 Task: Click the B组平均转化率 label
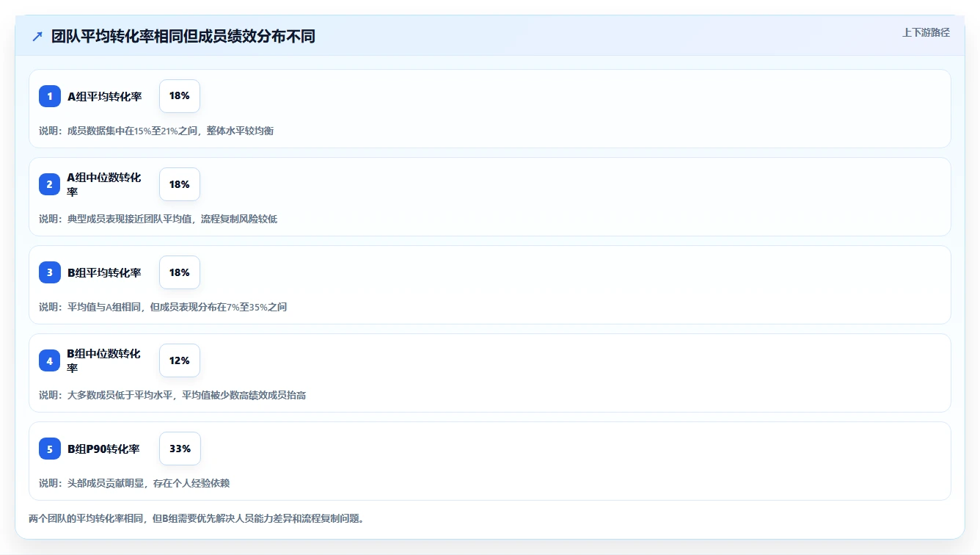point(104,272)
